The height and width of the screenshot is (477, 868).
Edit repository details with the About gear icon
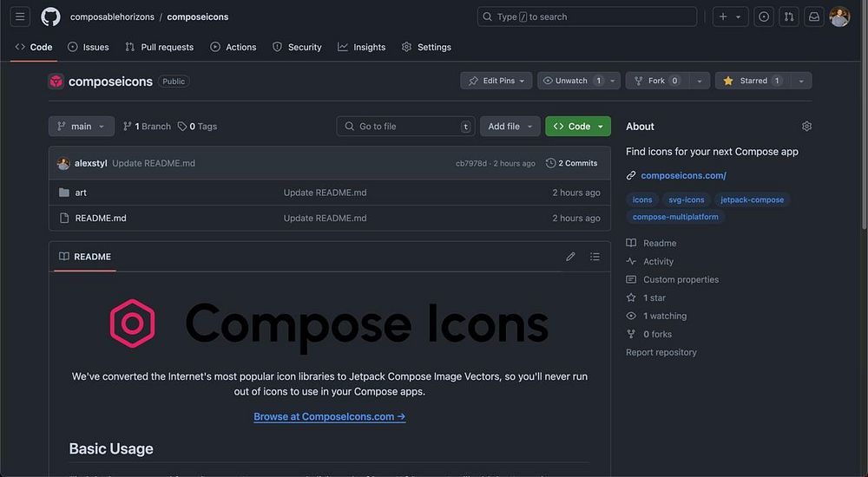pyautogui.click(x=806, y=126)
